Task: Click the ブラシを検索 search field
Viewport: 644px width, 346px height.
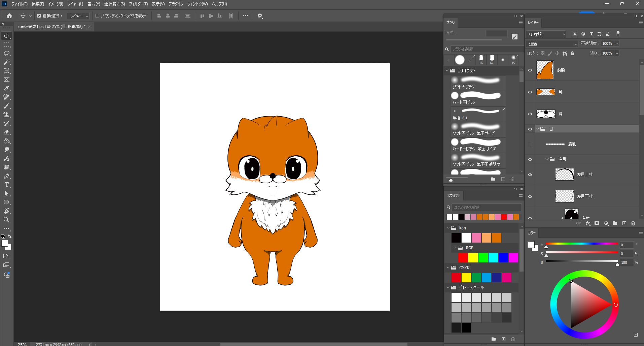Action: [x=486, y=49]
